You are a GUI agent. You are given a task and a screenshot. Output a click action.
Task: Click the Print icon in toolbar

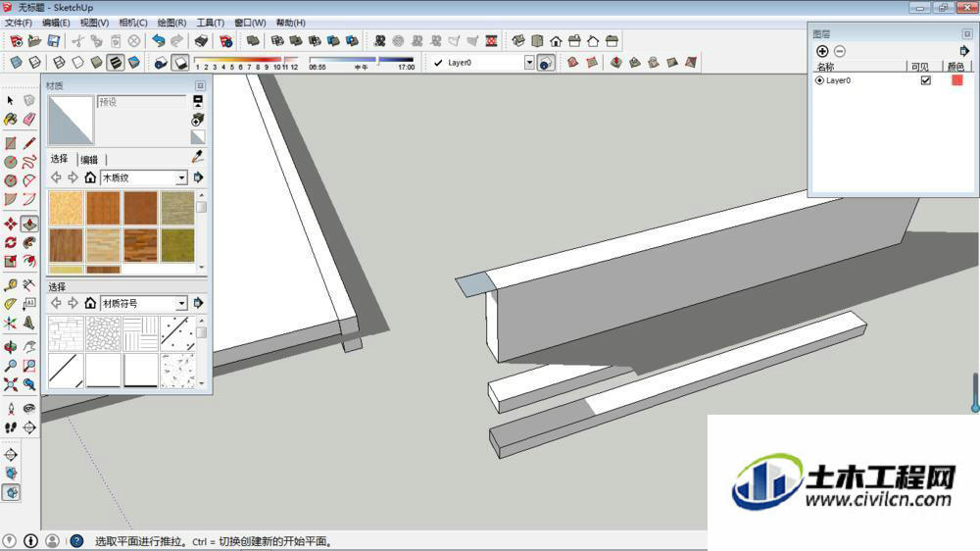point(201,41)
